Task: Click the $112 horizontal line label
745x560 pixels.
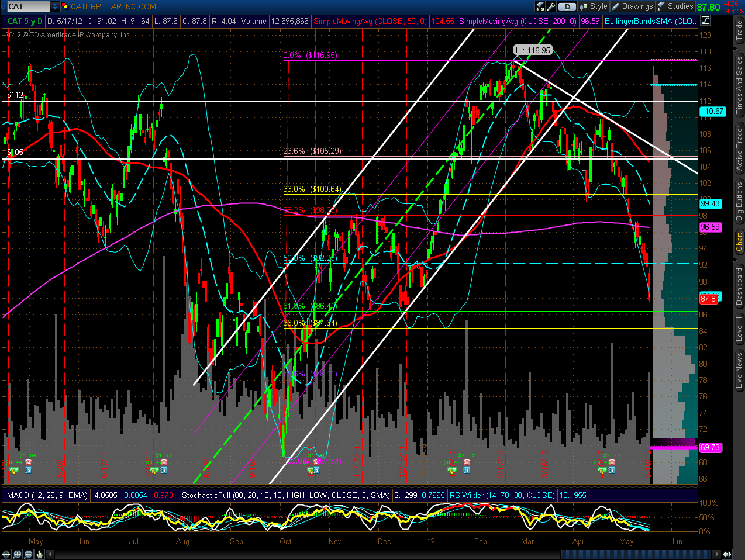Action: [15, 95]
